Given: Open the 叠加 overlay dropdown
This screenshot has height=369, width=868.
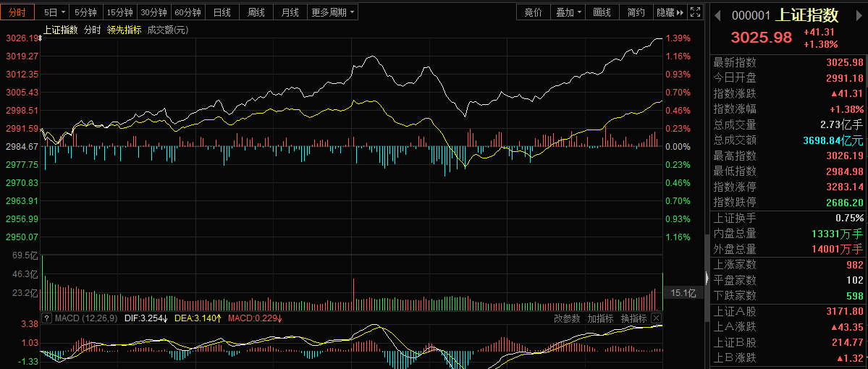Looking at the screenshot, I should pyautogui.click(x=569, y=12).
